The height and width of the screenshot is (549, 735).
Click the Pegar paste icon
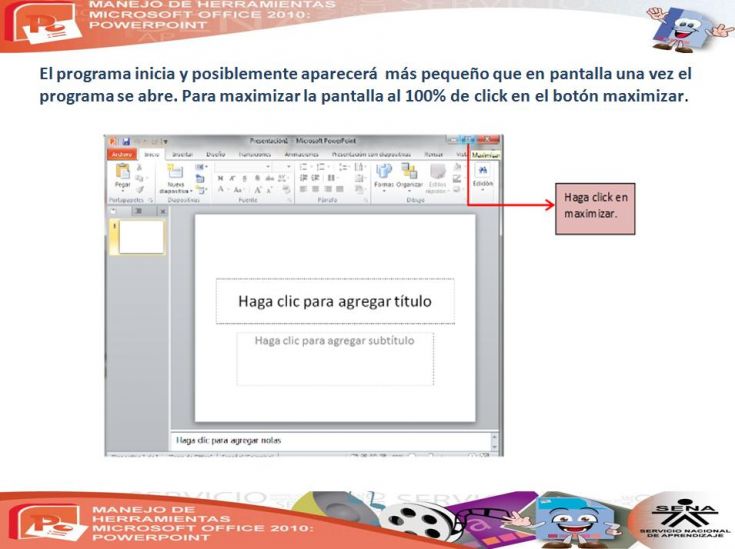click(x=122, y=171)
